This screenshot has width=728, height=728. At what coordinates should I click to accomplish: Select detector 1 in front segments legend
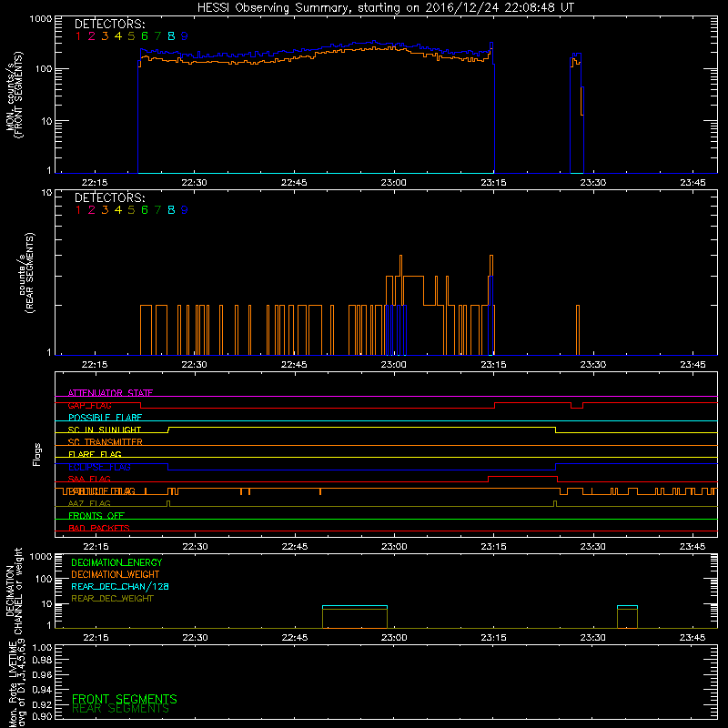coord(78,36)
